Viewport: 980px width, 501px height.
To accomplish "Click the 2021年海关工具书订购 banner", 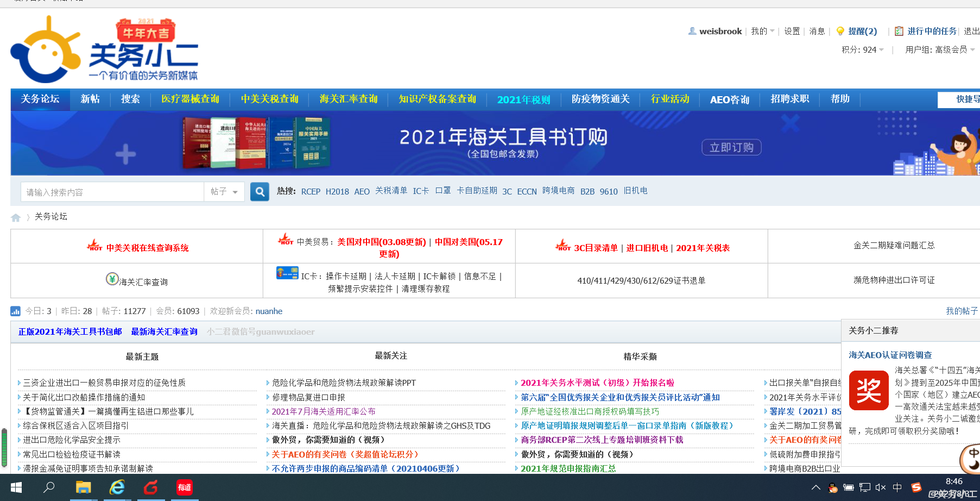I will coord(495,143).
